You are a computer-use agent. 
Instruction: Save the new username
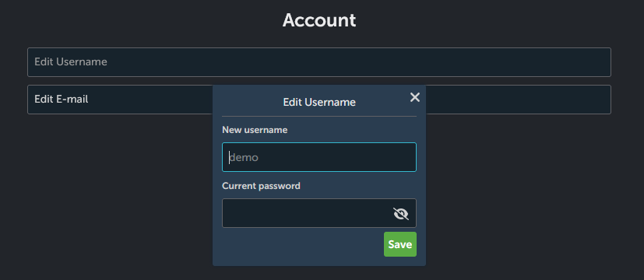click(x=400, y=244)
